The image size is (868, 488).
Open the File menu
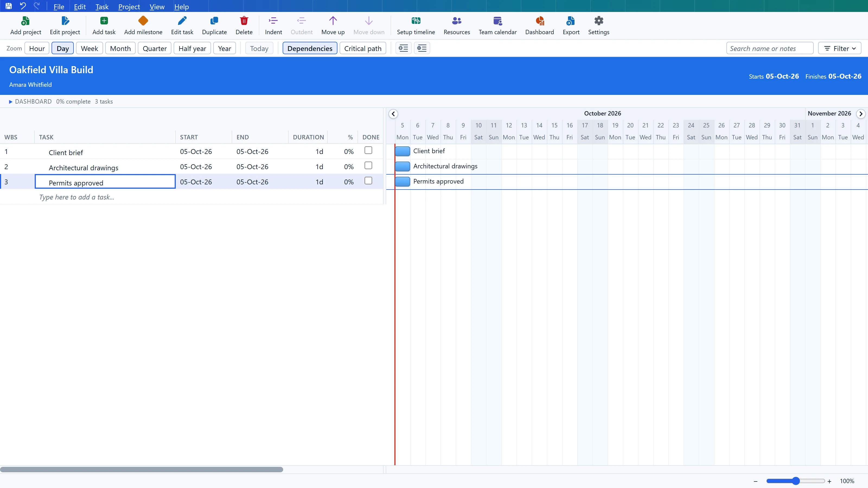coord(59,7)
